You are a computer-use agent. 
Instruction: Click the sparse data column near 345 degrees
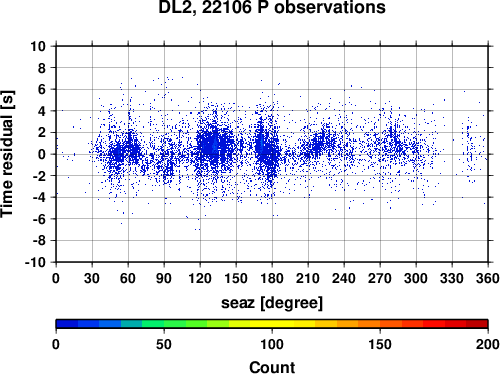tap(469, 150)
